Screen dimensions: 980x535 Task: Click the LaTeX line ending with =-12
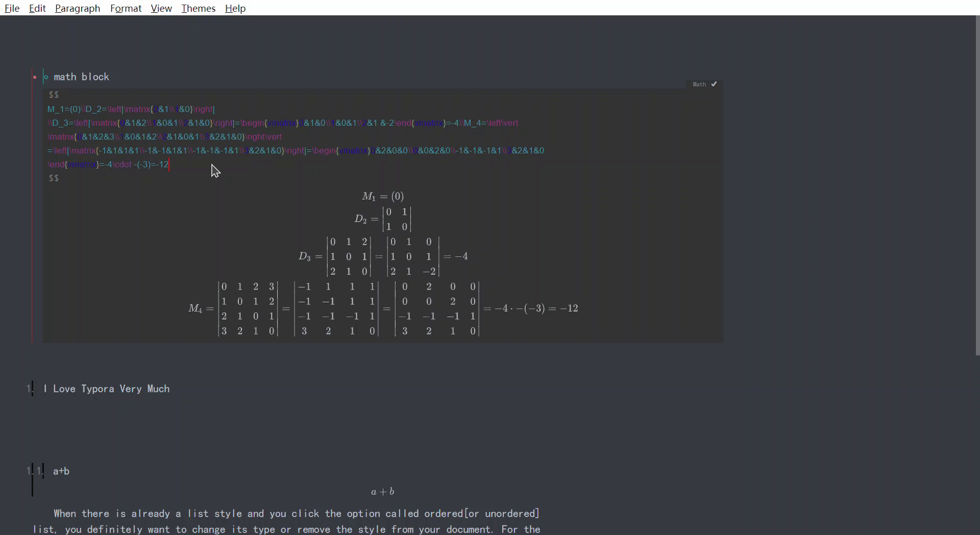(108, 164)
